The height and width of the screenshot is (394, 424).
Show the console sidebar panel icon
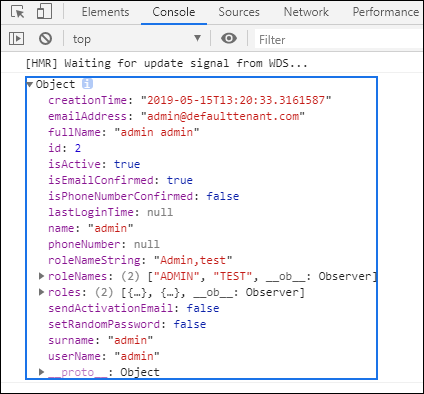pos(16,39)
